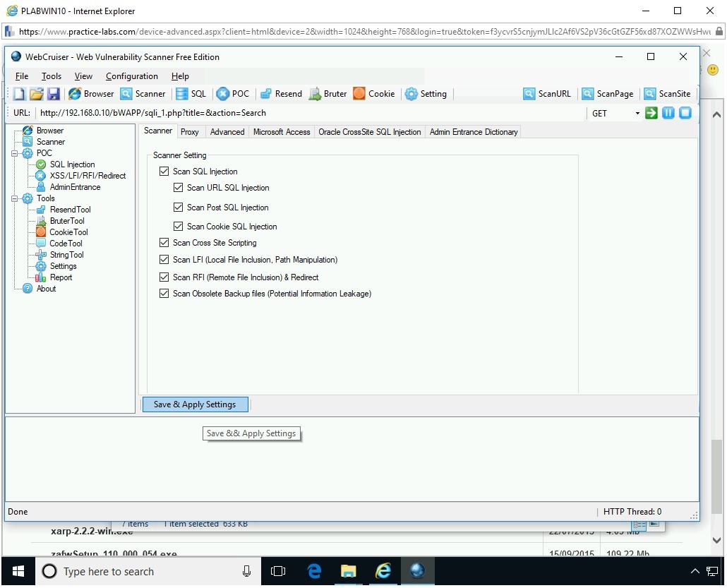Viewport: 727px width, 588px height.
Task: Open Edge from the taskbar
Action: tap(314, 572)
